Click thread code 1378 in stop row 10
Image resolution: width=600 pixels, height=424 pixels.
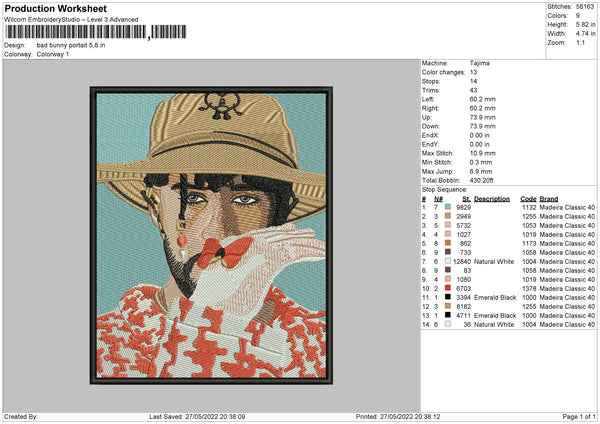pos(529,289)
